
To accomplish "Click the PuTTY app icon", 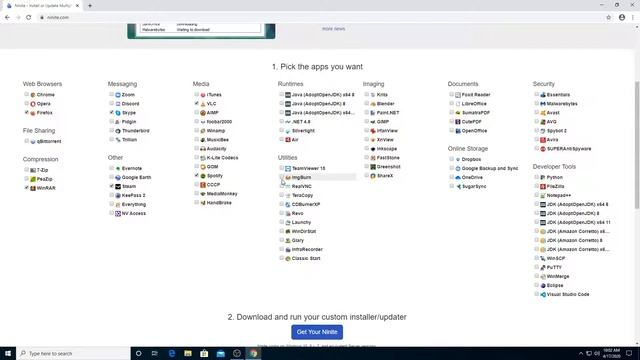I will click(543, 267).
